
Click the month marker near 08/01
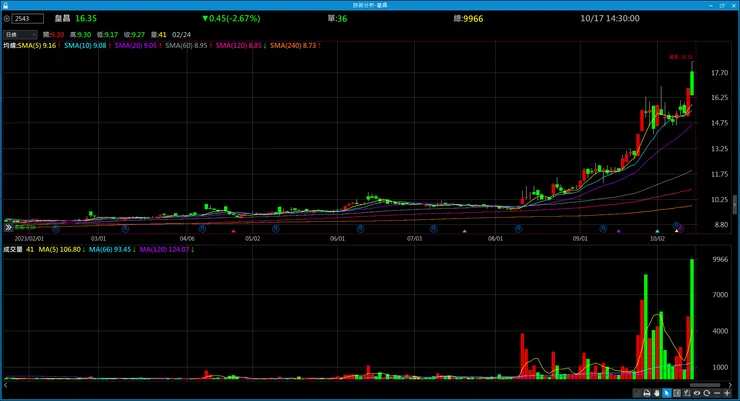pos(518,229)
